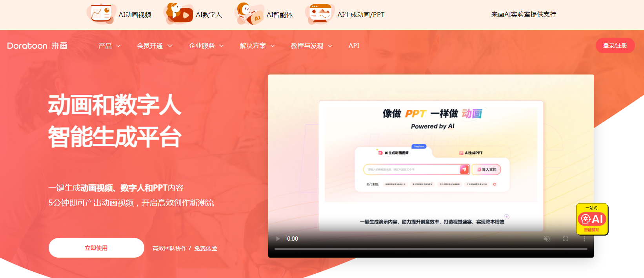Open the AI智能体 text link
Image resolution: width=644 pixels, height=278 pixels.
click(280, 15)
